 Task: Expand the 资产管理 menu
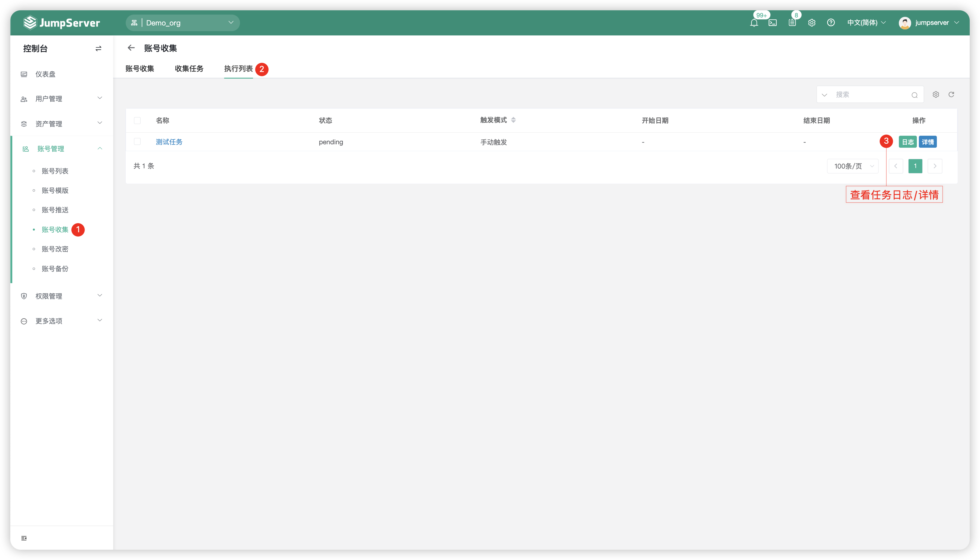tap(61, 124)
